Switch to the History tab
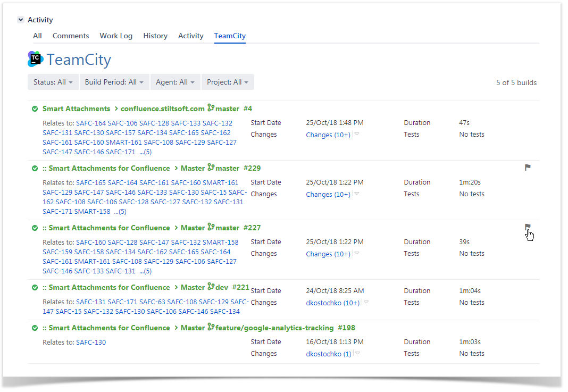Screen dimensions: 568x392 [155, 36]
